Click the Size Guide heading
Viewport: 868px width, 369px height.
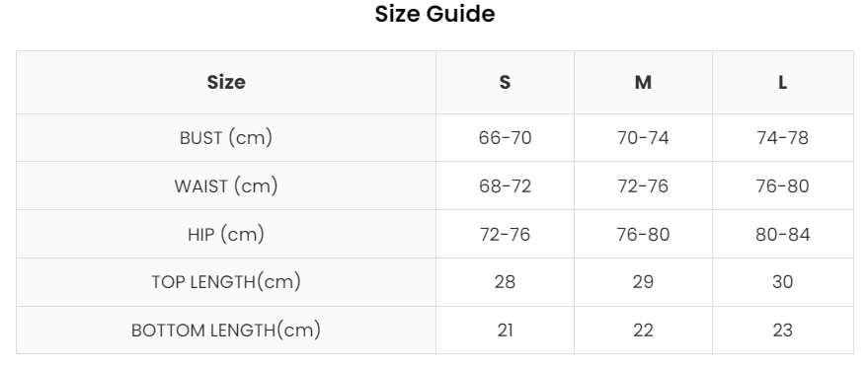tap(434, 14)
